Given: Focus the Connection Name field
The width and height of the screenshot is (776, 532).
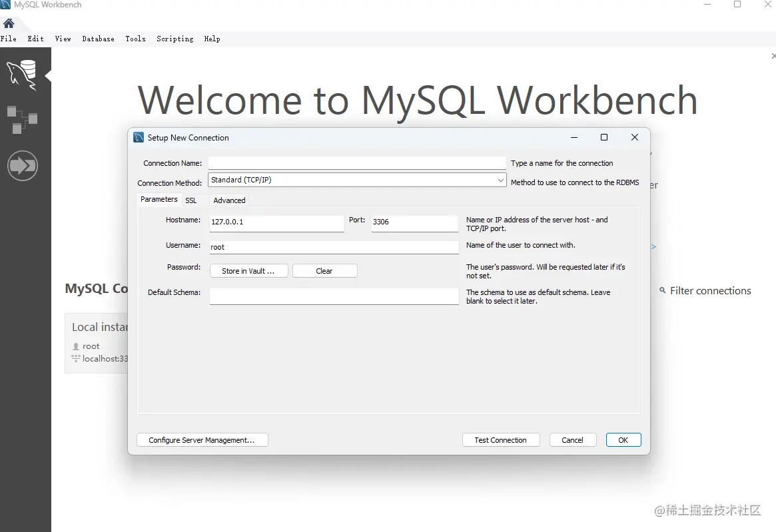Looking at the screenshot, I should point(357,163).
